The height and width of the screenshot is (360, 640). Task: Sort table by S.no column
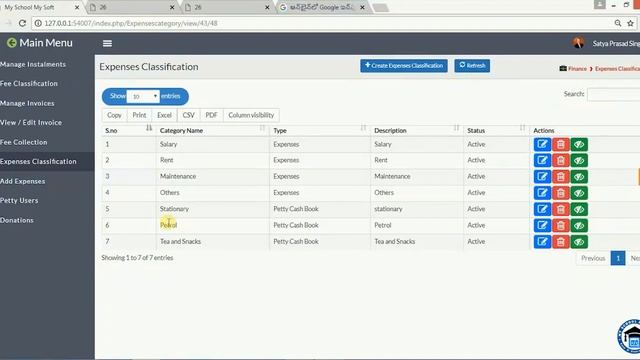pos(129,130)
